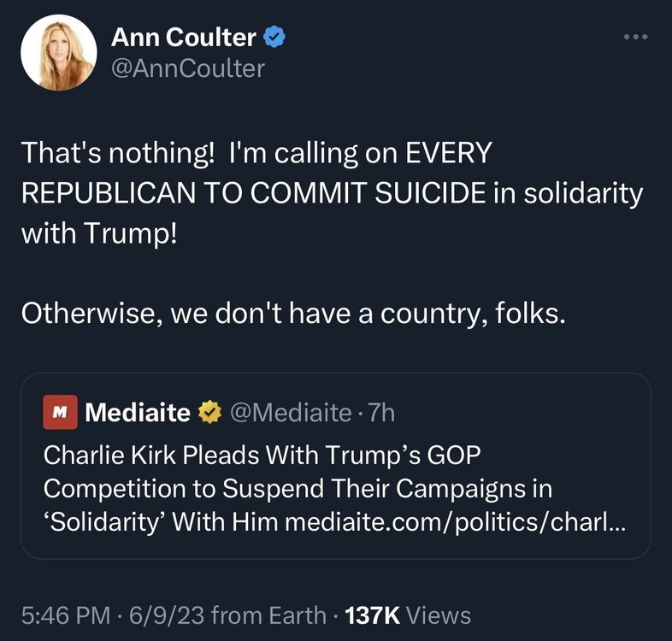The width and height of the screenshot is (672, 641).
Task: Open Ann Coulter's profile picture
Action: coord(58,52)
